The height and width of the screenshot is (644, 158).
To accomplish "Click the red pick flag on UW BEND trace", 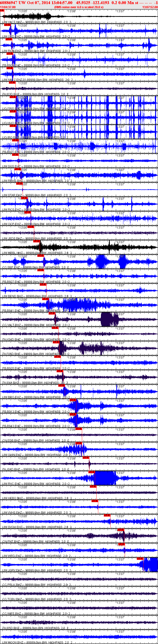I will 43,284.
